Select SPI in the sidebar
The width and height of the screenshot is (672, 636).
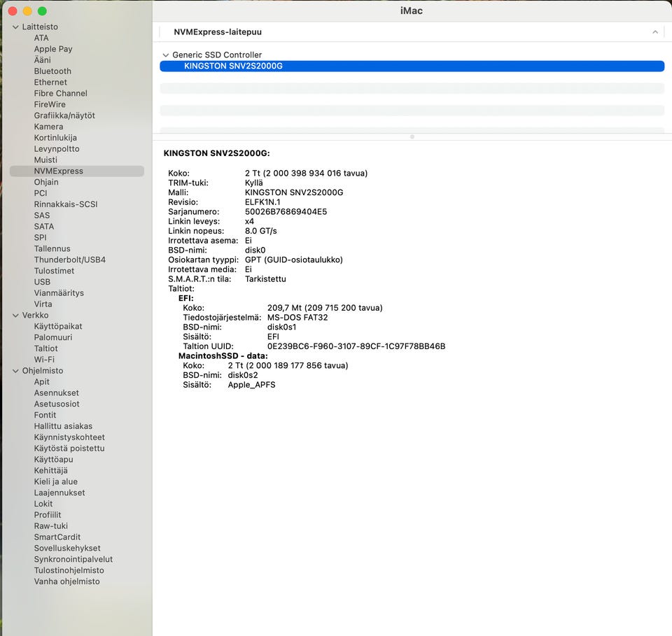point(41,238)
